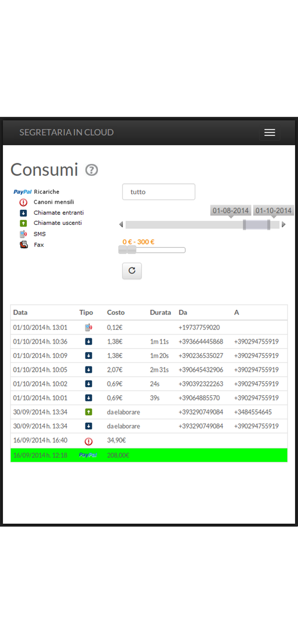Select the 01/10/2014 h. 13:01 date cell
Image resolution: width=298 pixels, height=644 pixels.
40,328
